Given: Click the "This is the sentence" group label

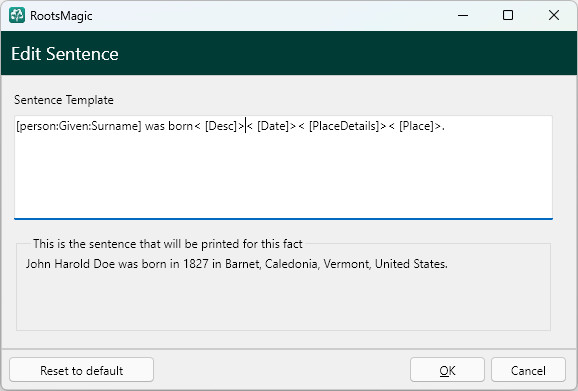Looking at the screenshot, I should tap(168, 244).
